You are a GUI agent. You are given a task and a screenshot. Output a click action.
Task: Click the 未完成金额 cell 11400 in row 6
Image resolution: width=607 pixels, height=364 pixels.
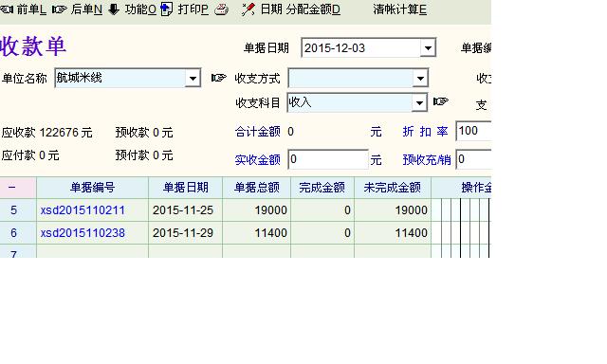click(393, 233)
